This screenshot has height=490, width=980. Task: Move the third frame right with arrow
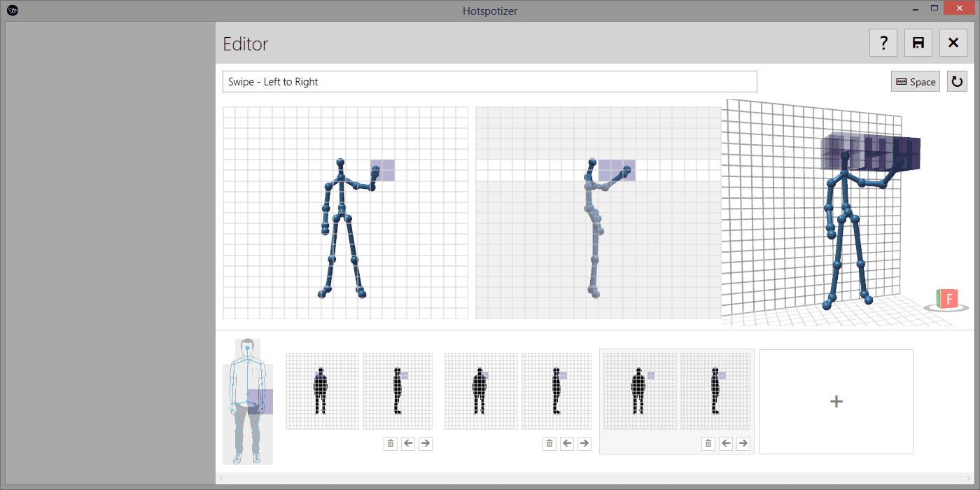click(743, 443)
